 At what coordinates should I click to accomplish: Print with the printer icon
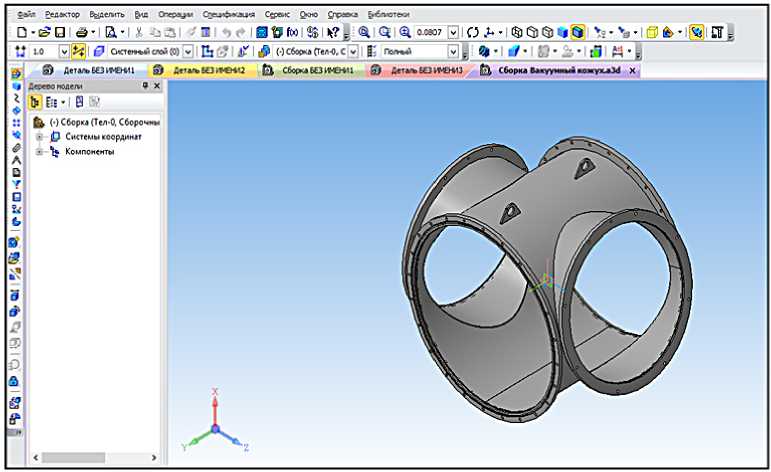(x=82, y=32)
